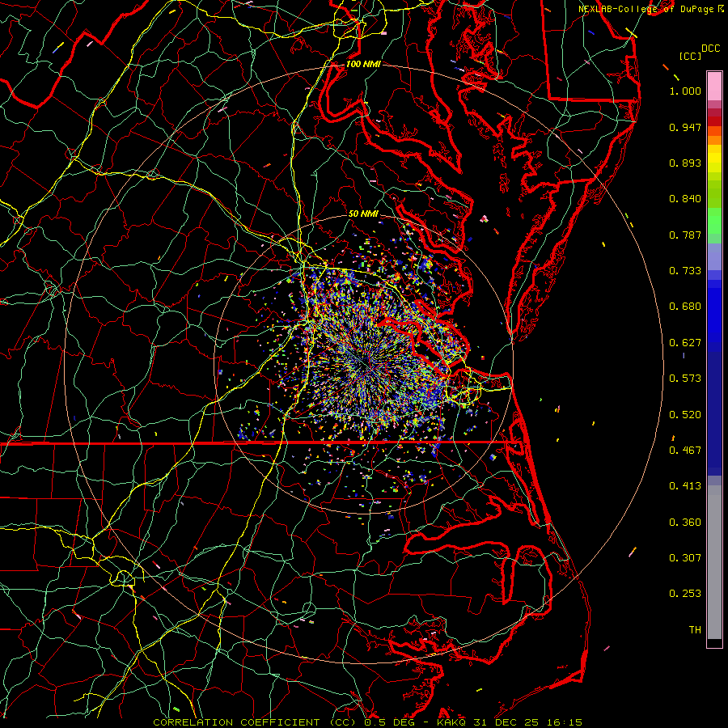The image size is (728, 728).
Task: Pick the lavender segment of the color bar
Action: (714, 256)
